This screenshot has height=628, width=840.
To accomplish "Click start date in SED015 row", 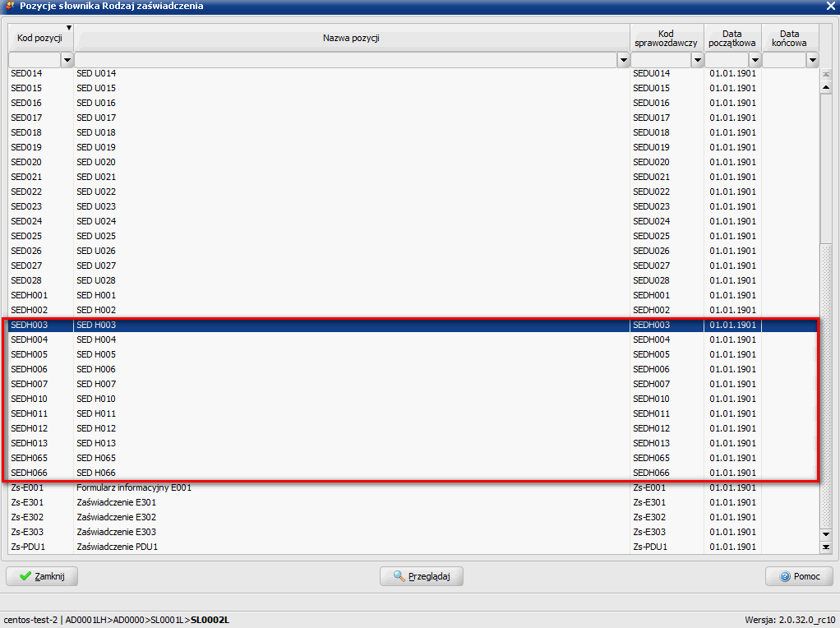I will 732,88.
